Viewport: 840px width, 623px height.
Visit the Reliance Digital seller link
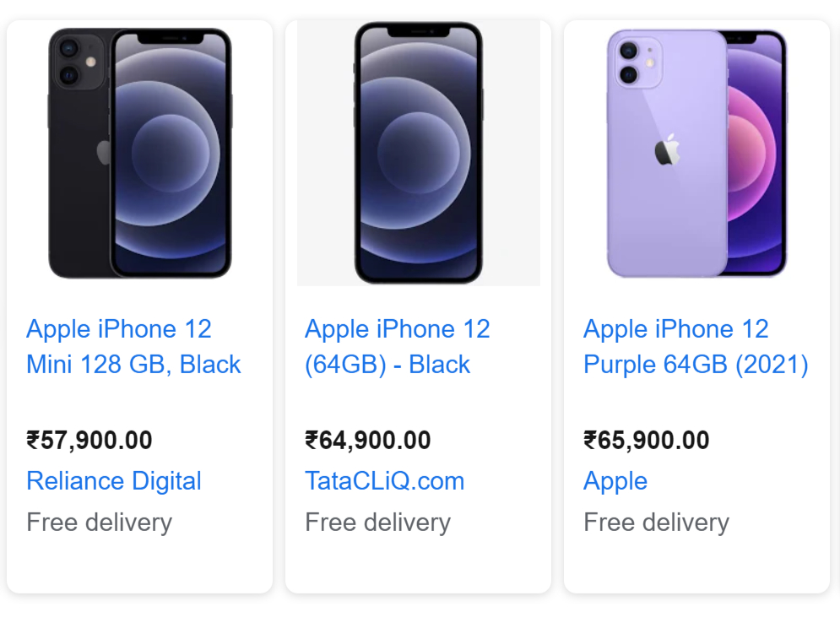click(x=114, y=481)
